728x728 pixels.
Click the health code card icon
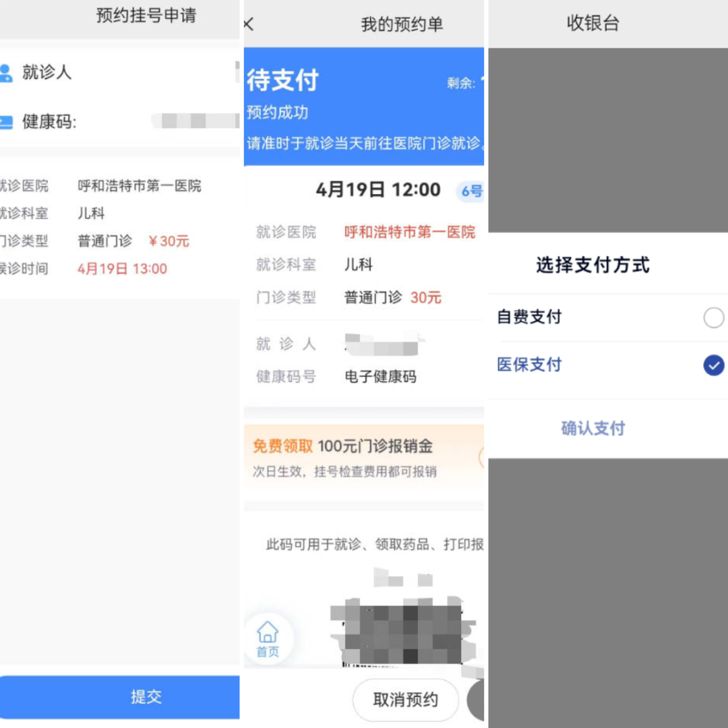pos(6,122)
